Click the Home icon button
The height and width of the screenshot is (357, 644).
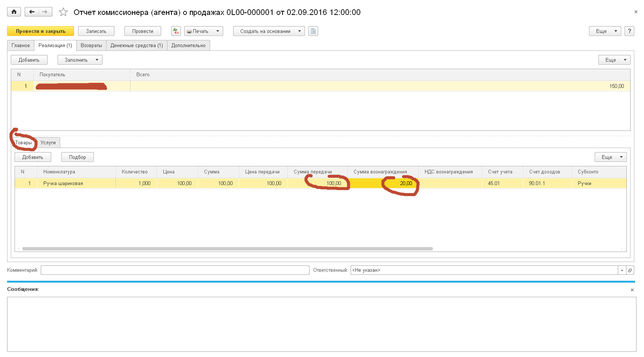tap(14, 12)
